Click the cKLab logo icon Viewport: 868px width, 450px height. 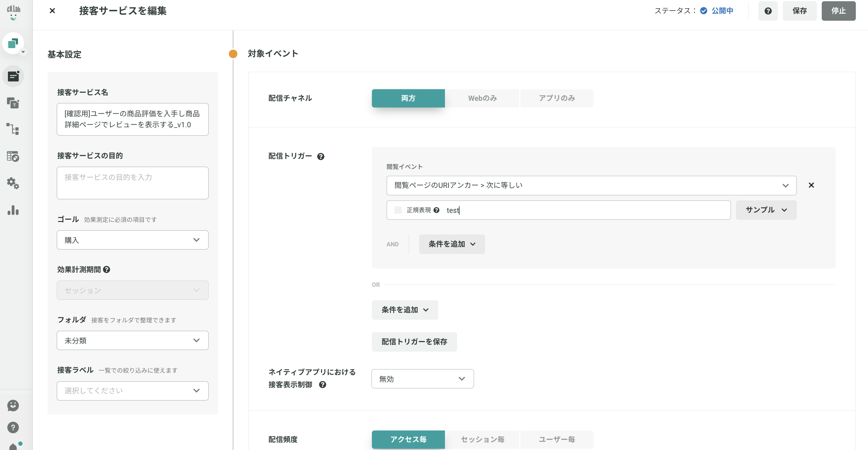coord(13,13)
